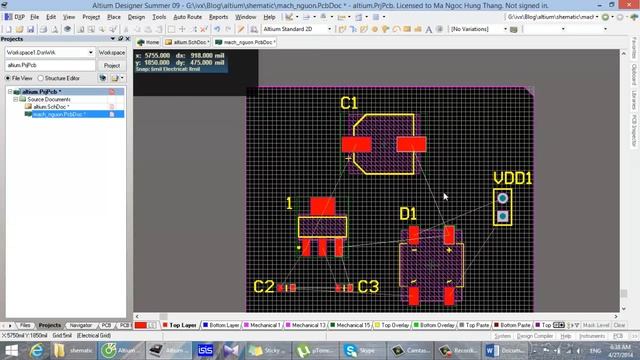Viewport: 640px width, 360px height.
Task: Select the interactive routing tool icon
Action: pos(342,29)
